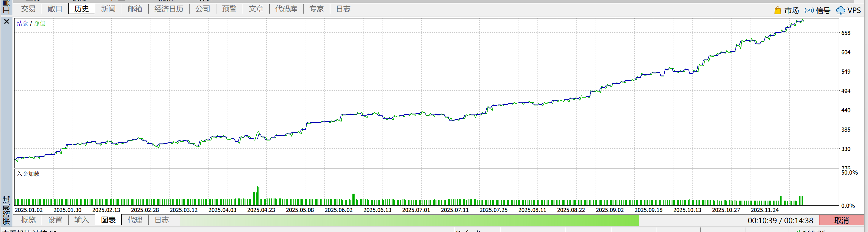This screenshot has height=232, width=868.
Task: Click the 2025.07.25 date label
Action: point(494,210)
